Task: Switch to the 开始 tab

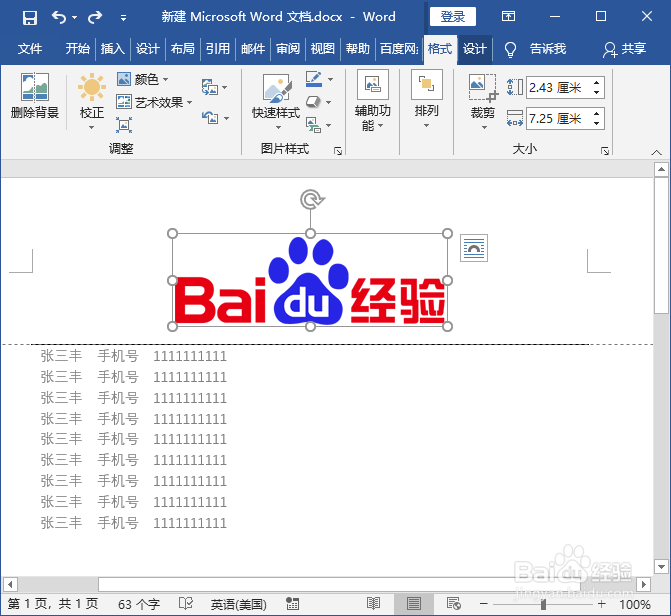Action: 77,49
